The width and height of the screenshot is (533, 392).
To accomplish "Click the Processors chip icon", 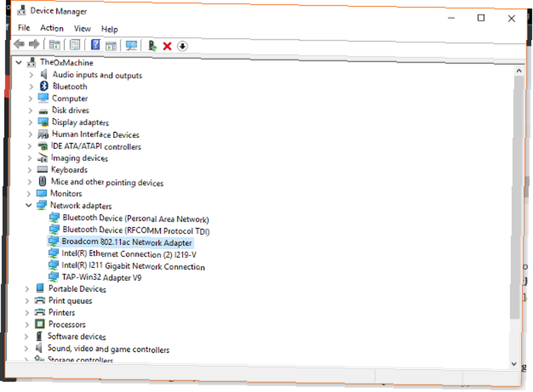I will (x=40, y=324).
